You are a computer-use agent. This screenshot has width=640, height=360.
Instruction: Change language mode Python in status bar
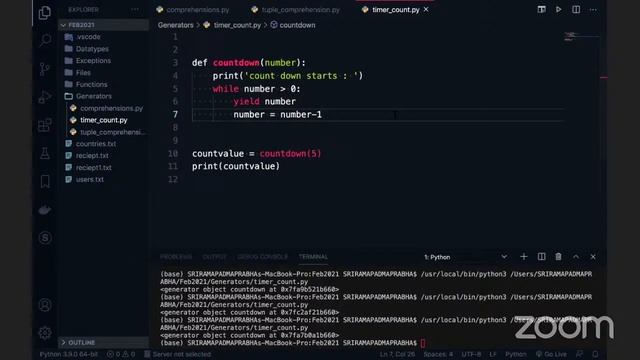click(516, 354)
